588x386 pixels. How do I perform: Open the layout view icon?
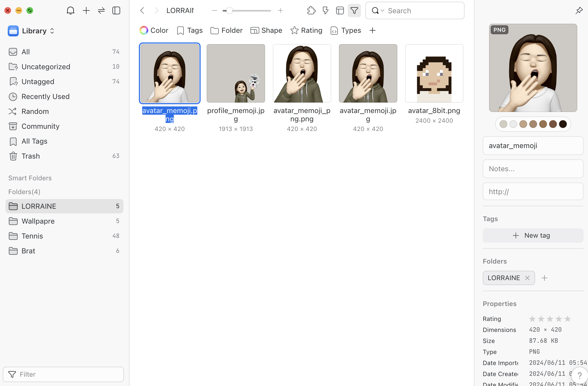[340, 10]
